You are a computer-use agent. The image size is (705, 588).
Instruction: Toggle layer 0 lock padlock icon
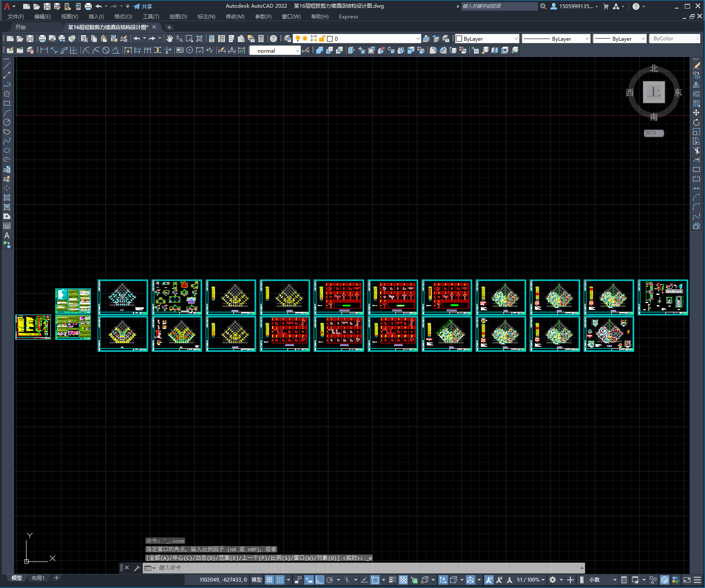point(322,39)
